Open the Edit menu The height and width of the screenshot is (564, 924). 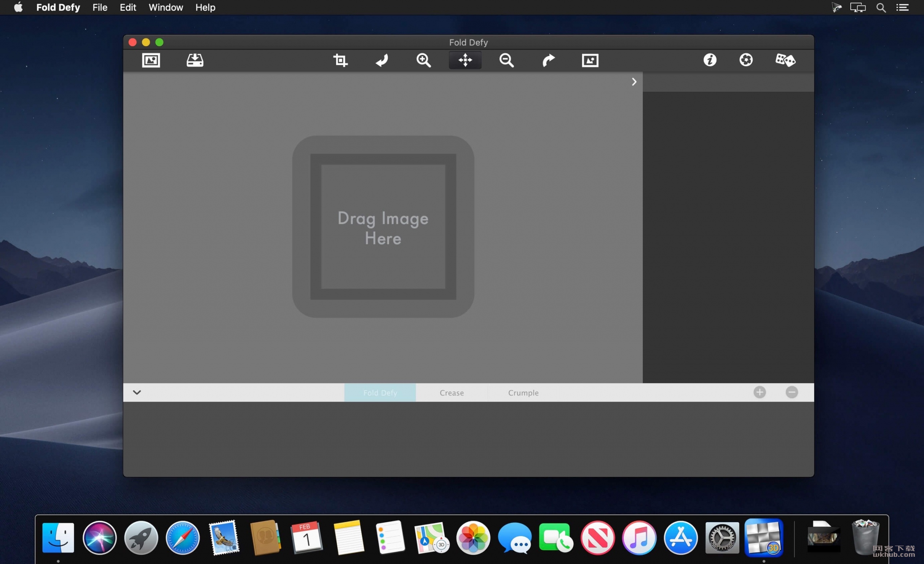coord(128,8)
